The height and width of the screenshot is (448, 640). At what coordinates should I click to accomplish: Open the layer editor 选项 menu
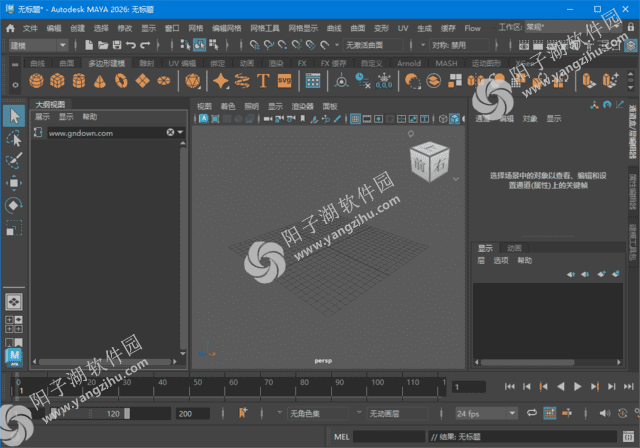point(501,260)
